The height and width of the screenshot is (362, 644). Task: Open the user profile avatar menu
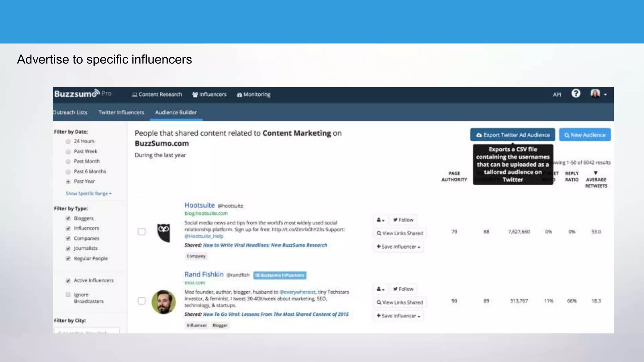[598, 94]
